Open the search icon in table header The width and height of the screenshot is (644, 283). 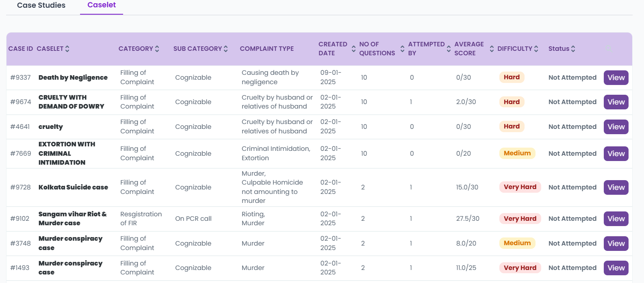tap(609, 49)
